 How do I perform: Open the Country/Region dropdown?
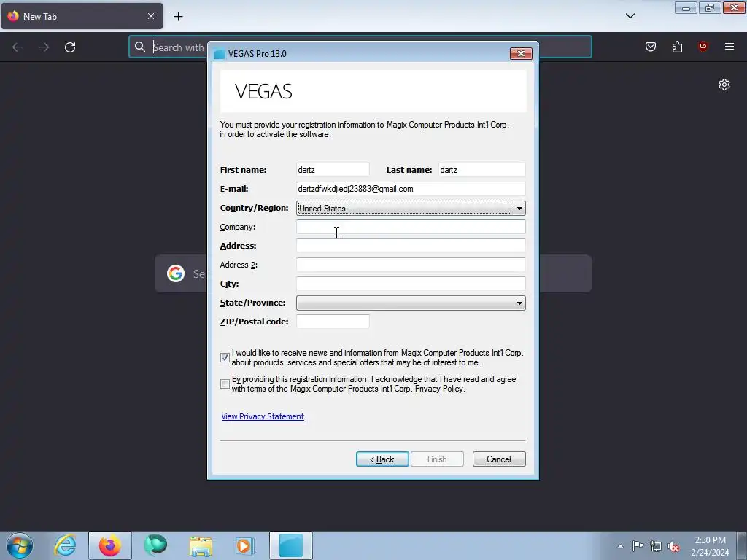(x=411, y=208)
